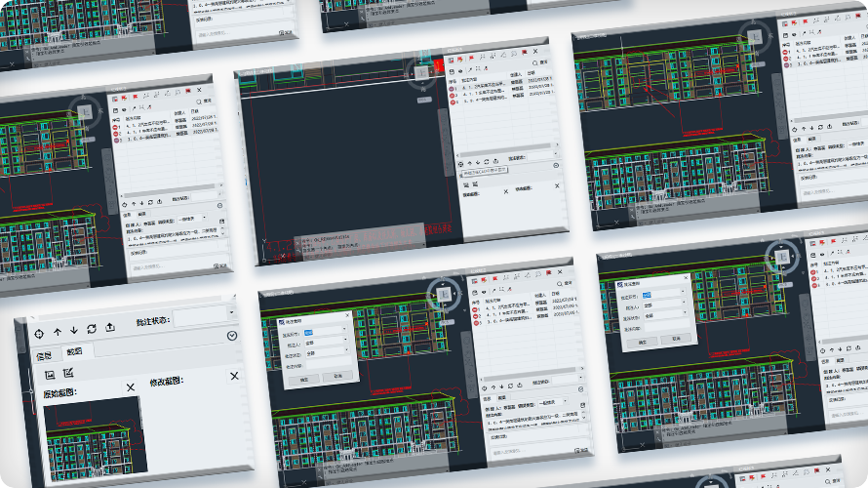Open 批注状态 dropdown in enlarged bottom-left panel

pos(204,315)
